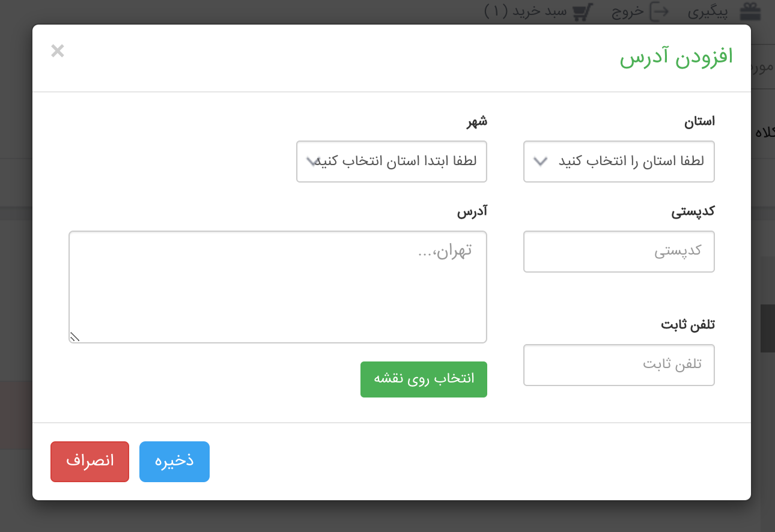The height and width of the screenshot is (532, 775).
Task: Open the استان province dropdown
Action: [x=619, y=162]
